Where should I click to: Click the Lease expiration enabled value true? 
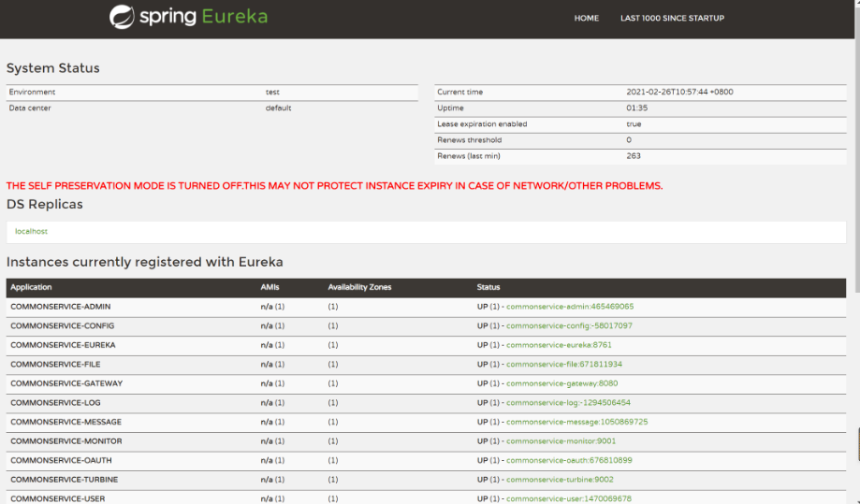(x=634, y=123)
